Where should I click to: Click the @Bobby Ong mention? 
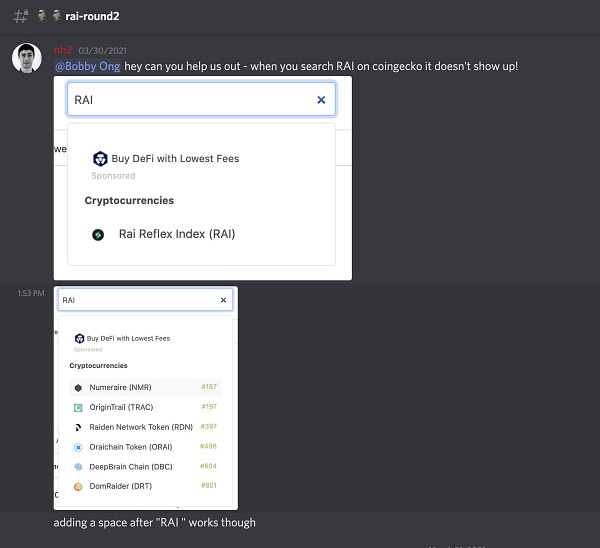(88, 66)
